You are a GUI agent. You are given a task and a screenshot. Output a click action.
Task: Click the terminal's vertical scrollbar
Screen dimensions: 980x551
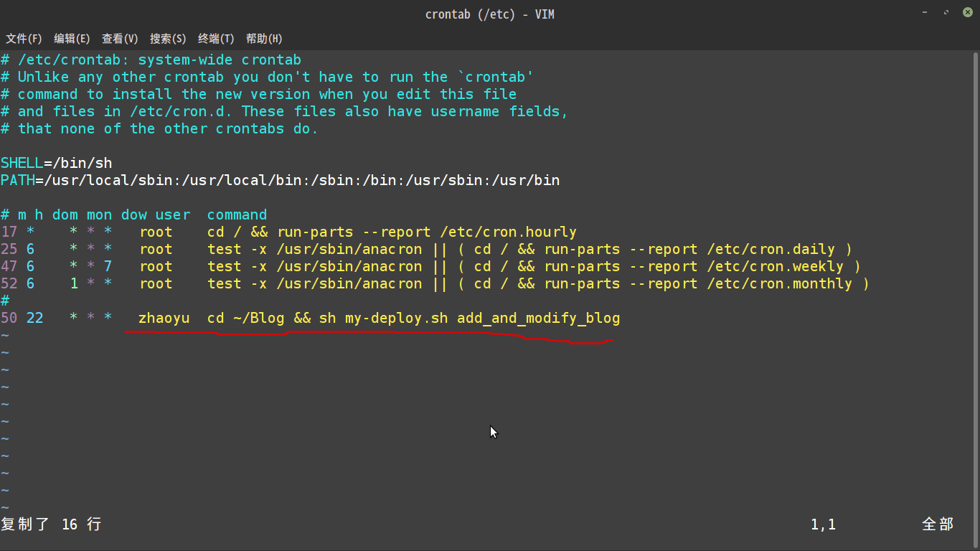976,287
